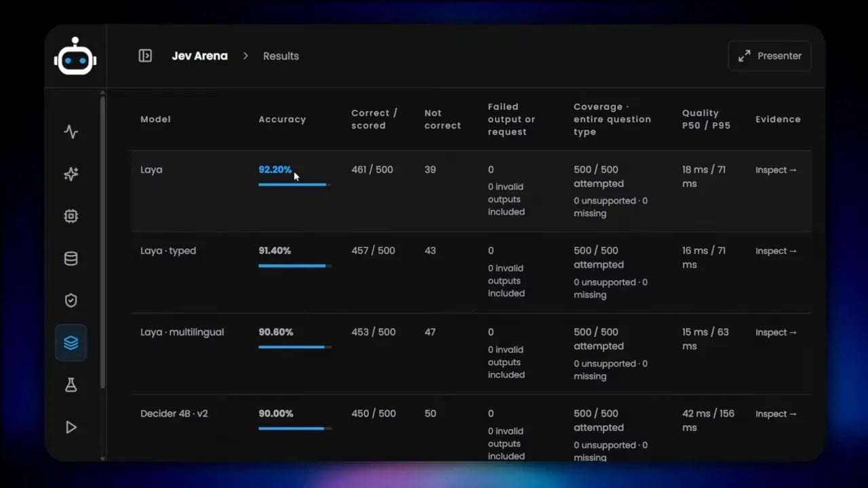Select the 90.60% accuracy value
Viewport: 868px width, 488px height.
(276, 332)
